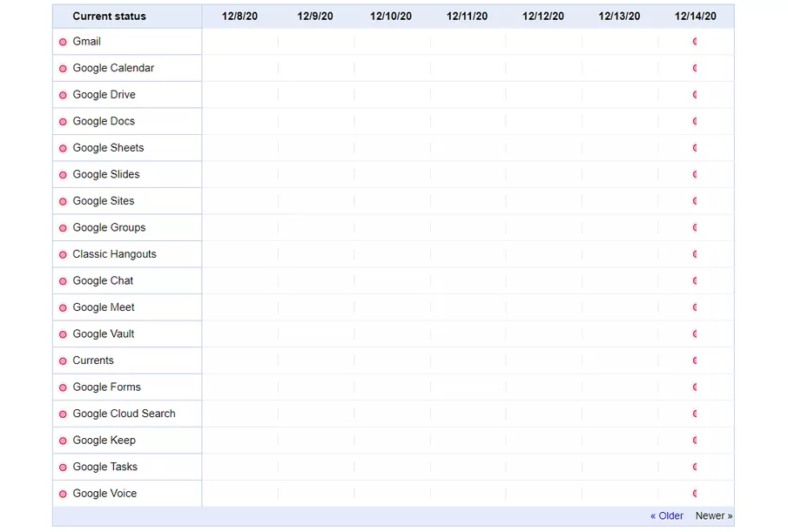This screenshot has height=532, width=788.
Task: Click the Google Vault status dot
Action: point(63,335)
